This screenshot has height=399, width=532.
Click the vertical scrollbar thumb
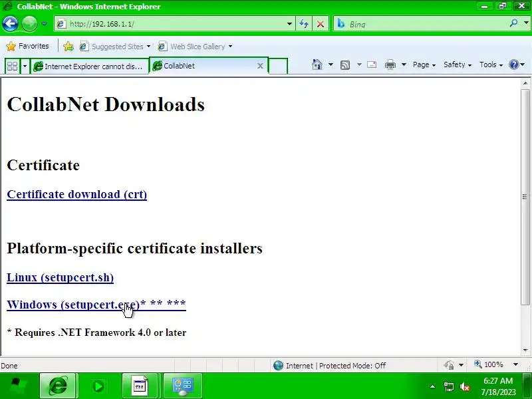click(x=525, y=197)
